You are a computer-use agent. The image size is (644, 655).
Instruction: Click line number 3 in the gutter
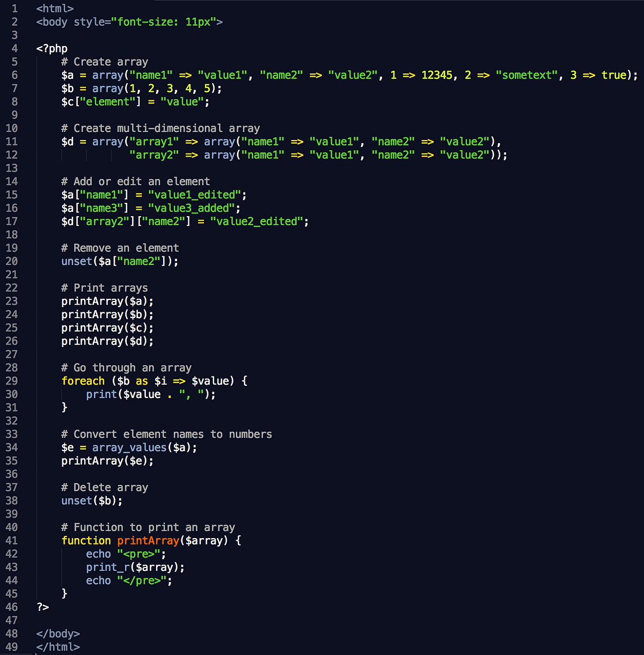14,35
